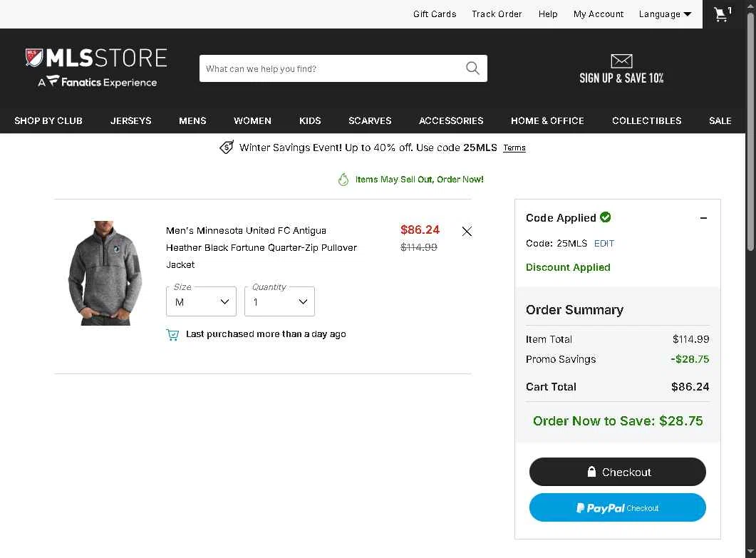Open the Women menu
Image resolution: width=756 pixels, height=558 pixels.
tap(252, 120)
